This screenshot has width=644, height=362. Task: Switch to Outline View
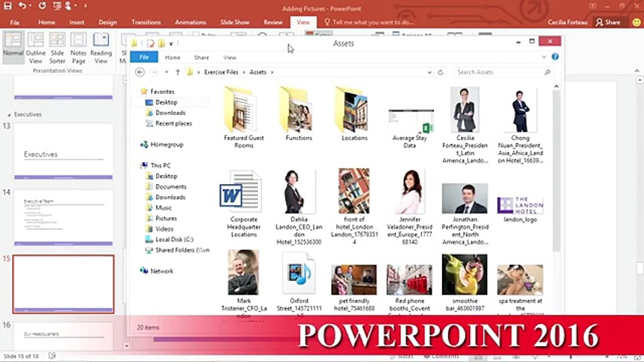[x=36, y=48]
